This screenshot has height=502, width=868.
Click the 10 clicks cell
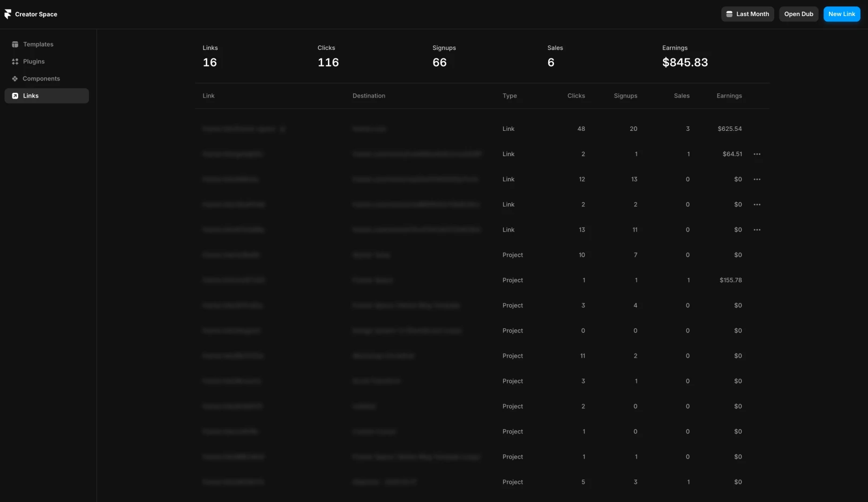582,255
